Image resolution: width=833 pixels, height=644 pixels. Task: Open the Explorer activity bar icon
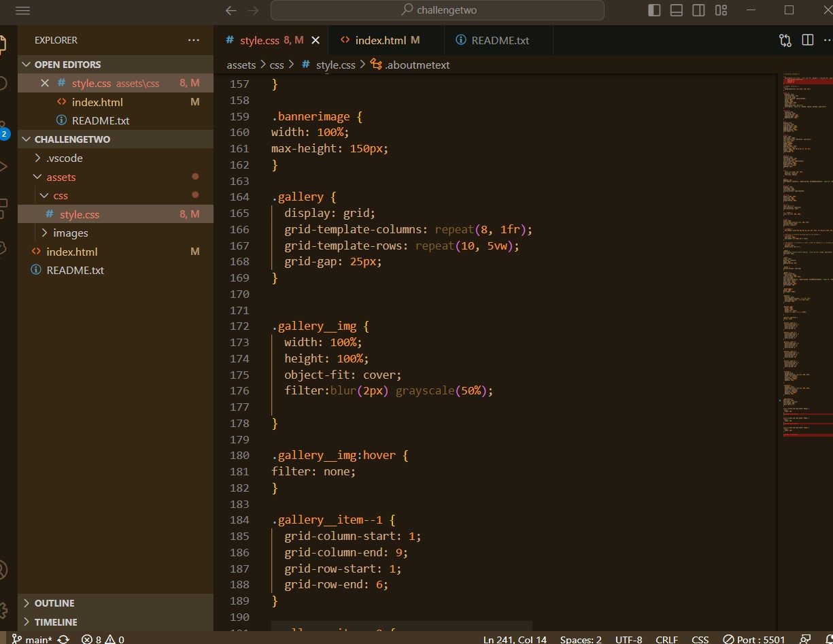[x=3, y=45]
